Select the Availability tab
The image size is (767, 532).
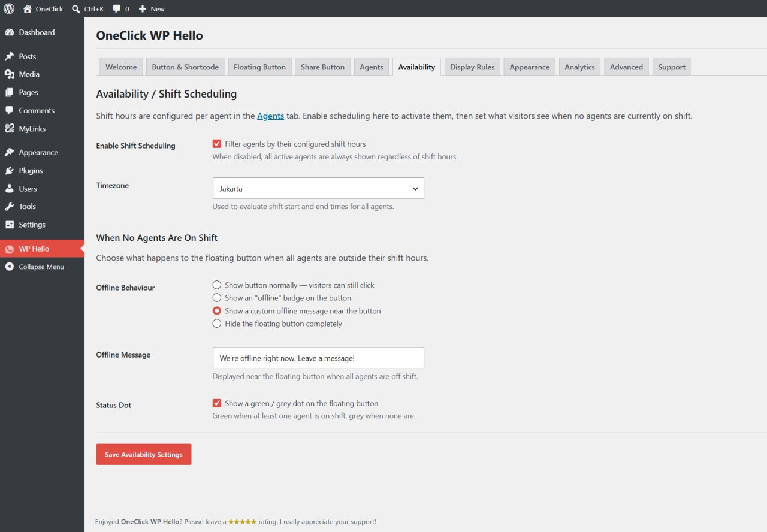(x=416, y=67)
